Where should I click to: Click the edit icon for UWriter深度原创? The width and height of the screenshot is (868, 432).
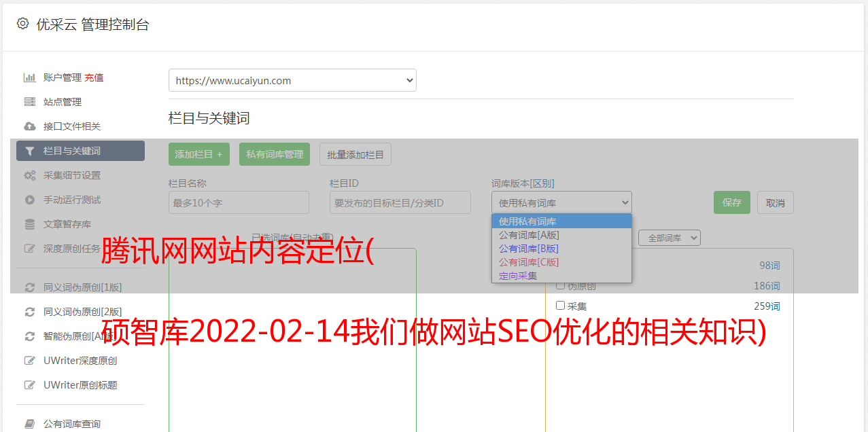tap(30, 361)
